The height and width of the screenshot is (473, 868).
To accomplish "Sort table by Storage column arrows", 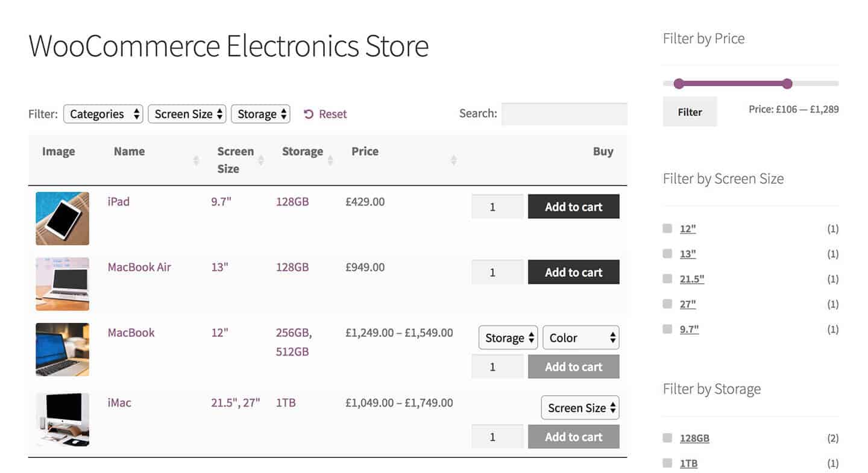I will pos(331,160).
